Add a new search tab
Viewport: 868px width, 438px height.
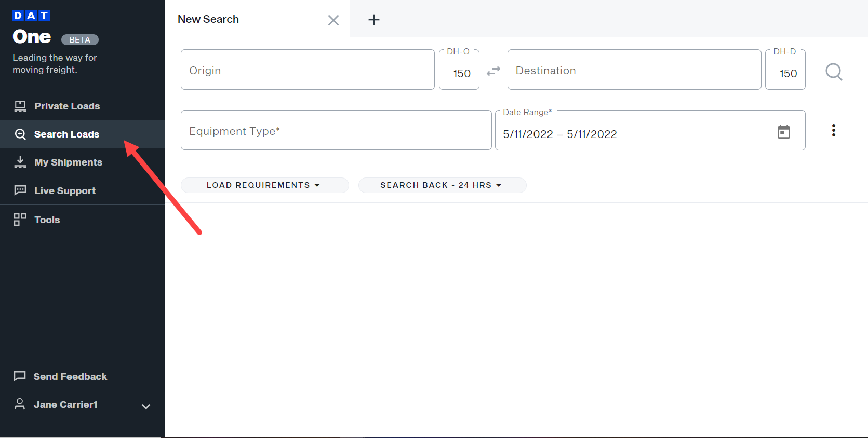[x=374, y=20]
